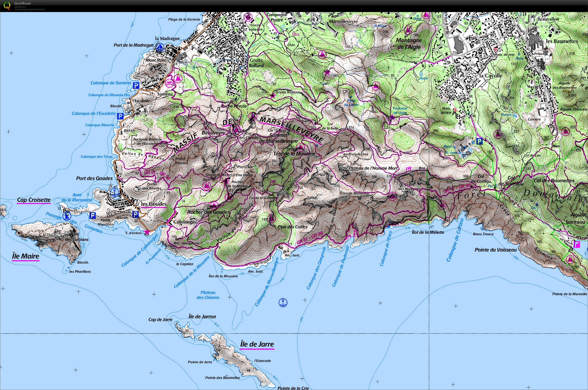The width and height of the screenshot is (588, 390).
Task: Click the underlined Cap Croisette label
Action: pos(34,200)
